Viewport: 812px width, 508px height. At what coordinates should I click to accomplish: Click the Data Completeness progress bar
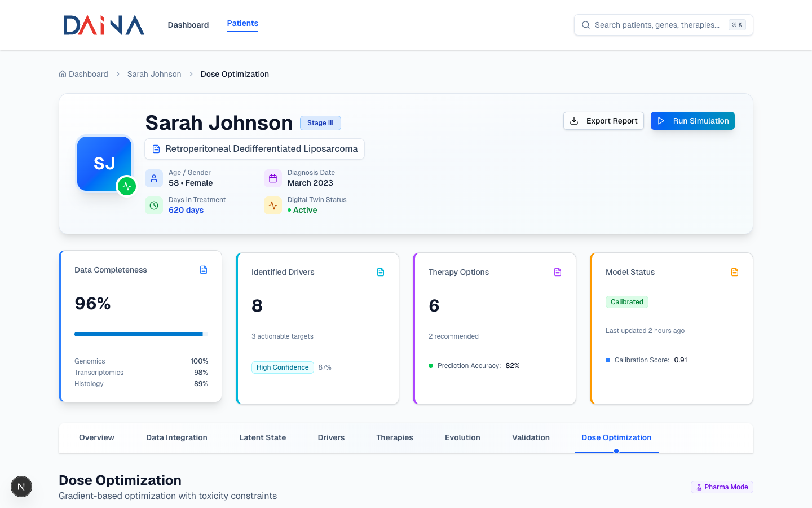pyautogui.click(x=141, y=334)
